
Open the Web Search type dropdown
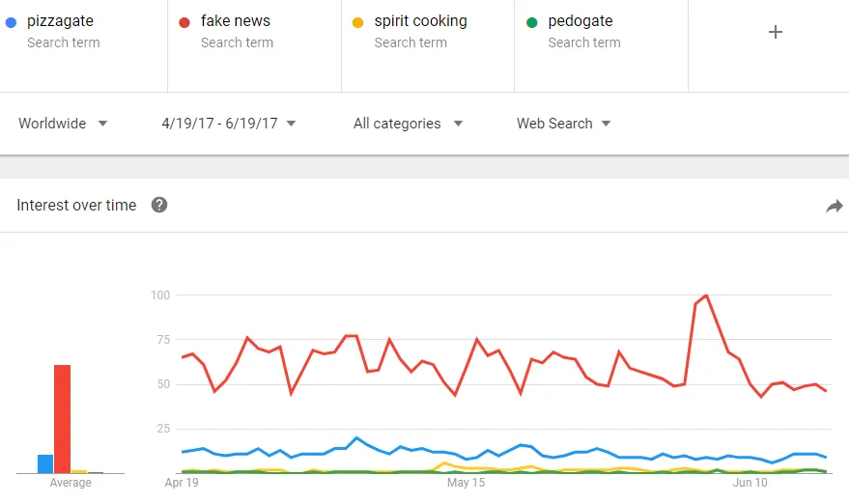pos(563,124)
